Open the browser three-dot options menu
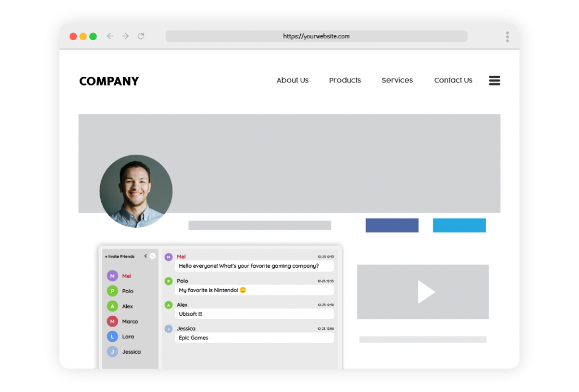 [507, 37]
